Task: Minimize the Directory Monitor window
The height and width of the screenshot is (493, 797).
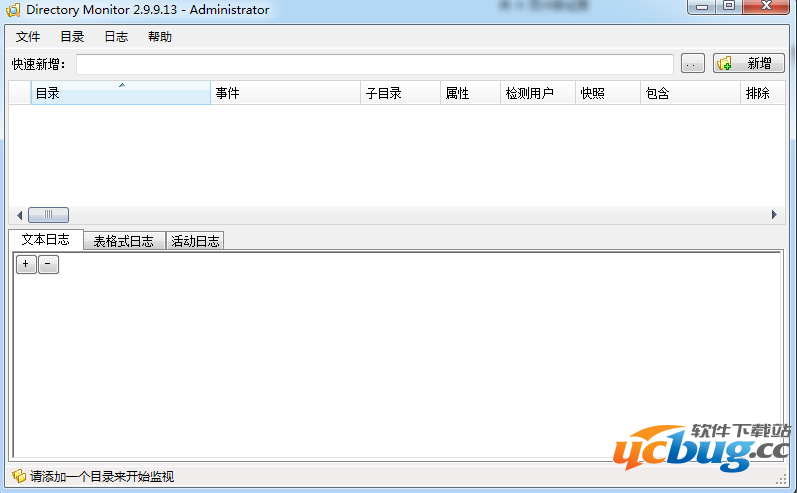Action: (x=702, y=7)
